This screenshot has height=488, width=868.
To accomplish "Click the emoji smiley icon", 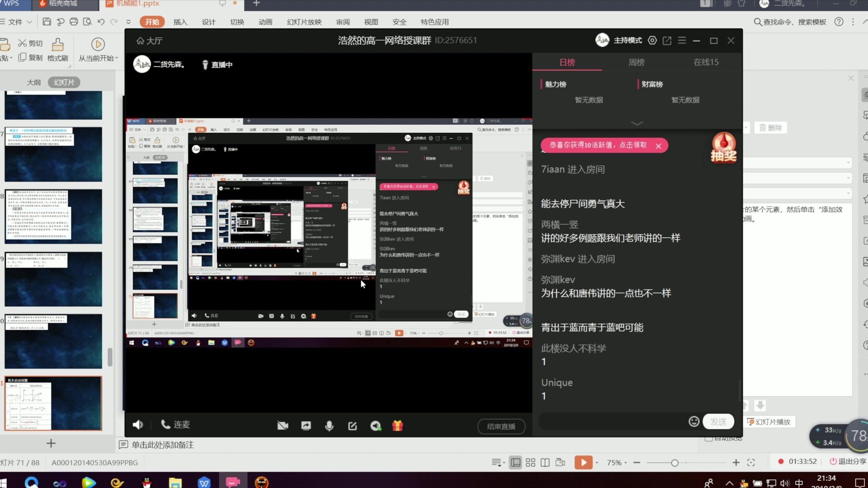I will point(694,422).
